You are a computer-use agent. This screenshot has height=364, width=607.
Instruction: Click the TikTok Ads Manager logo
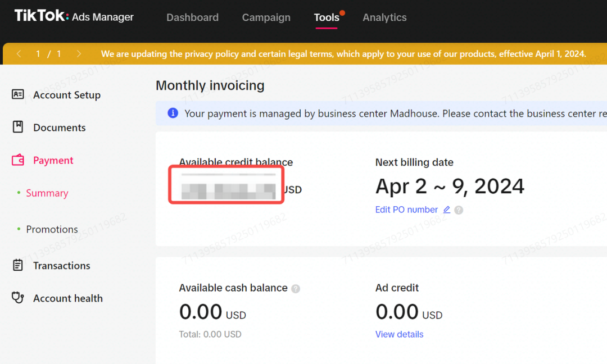point(74,16)
